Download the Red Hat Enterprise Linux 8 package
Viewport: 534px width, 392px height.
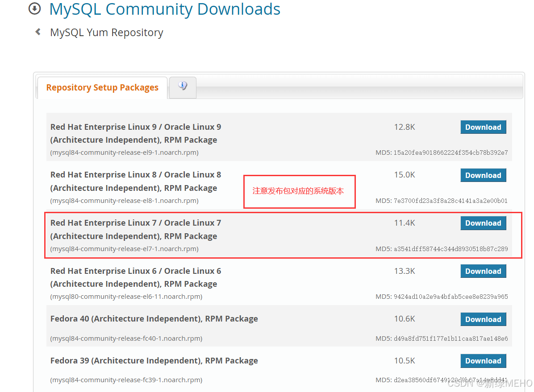click(483, 175)
